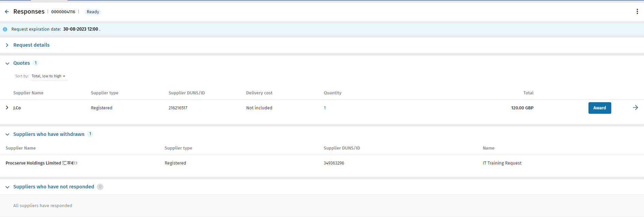Click the Quotes heading link

[x=21, y=63]
